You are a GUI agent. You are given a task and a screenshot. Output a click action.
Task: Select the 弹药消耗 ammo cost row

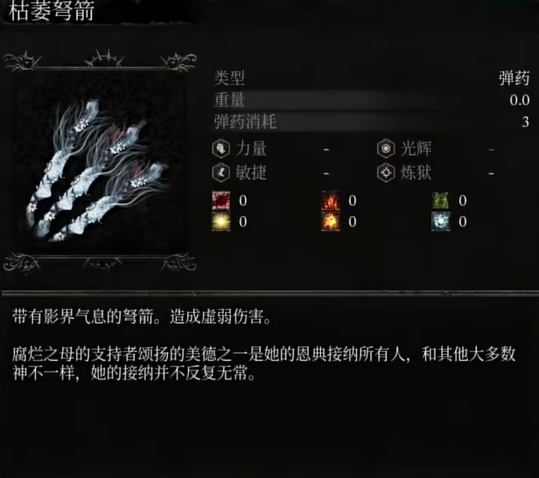372,122
